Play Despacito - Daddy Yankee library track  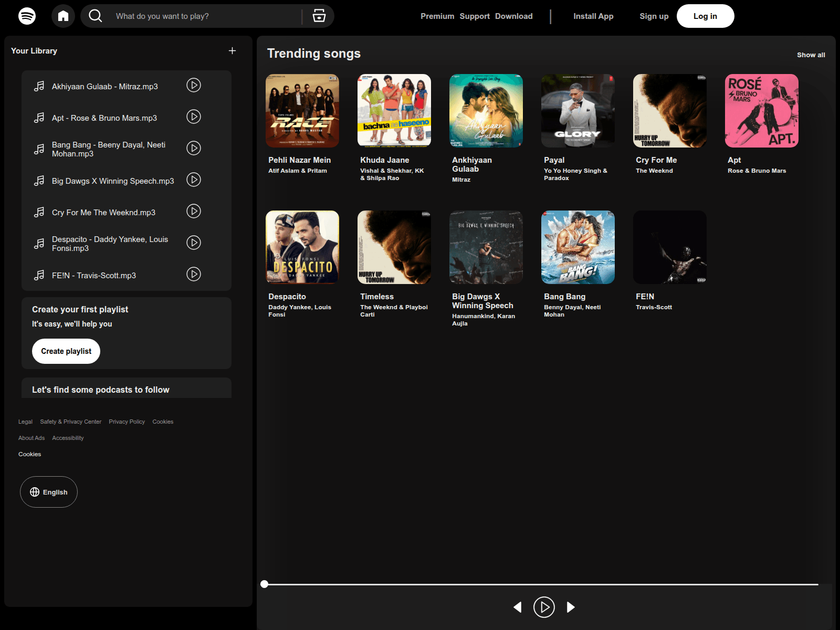tap(194, 243)
